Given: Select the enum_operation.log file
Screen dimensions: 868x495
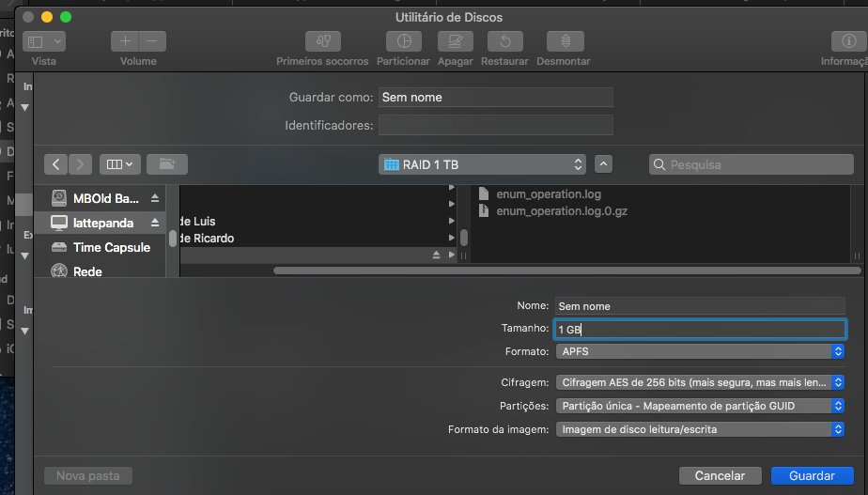Looking at the screenshot, I should click(x=548, y=193).
